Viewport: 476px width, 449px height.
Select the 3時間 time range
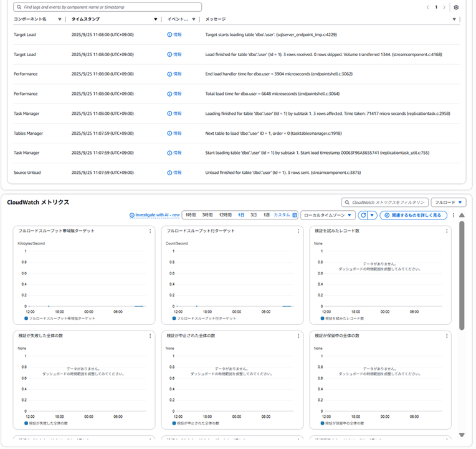point(207,215)
